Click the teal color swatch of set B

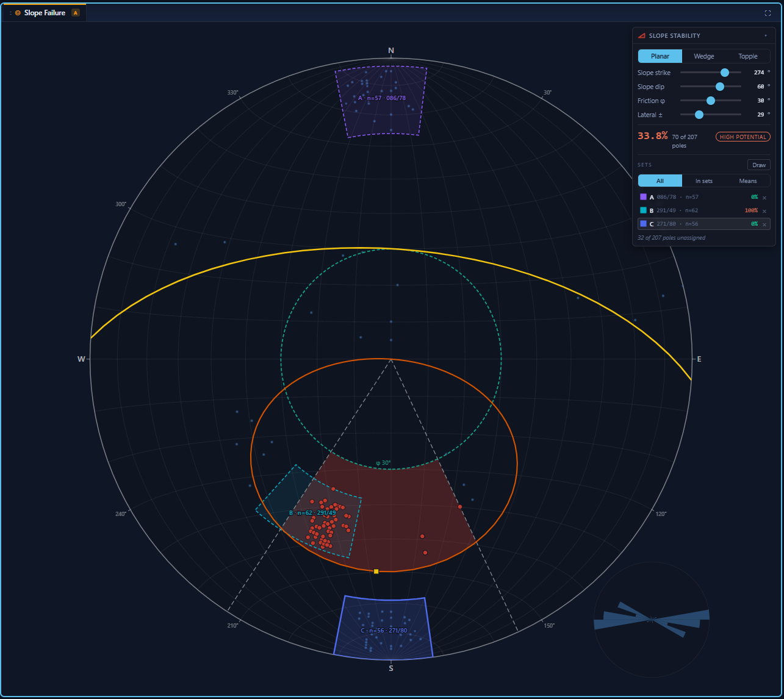pos(643,210)
